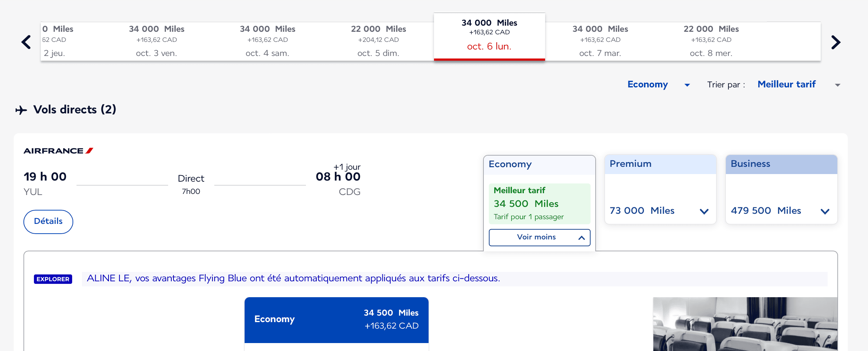Select the oct. 3 ven. date tab
868x351 pixels.
point(157,41)
